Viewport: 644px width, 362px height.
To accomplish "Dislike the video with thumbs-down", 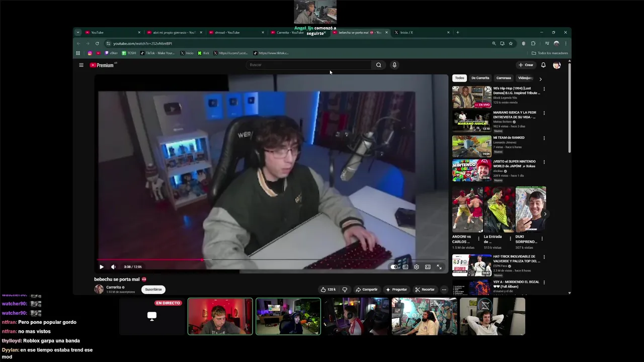I will click(x=345, y=290).
